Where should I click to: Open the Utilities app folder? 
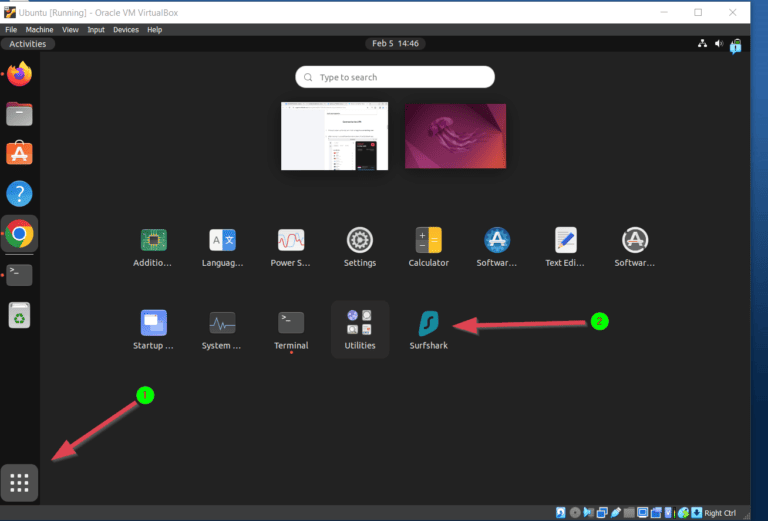pos(360,330)
